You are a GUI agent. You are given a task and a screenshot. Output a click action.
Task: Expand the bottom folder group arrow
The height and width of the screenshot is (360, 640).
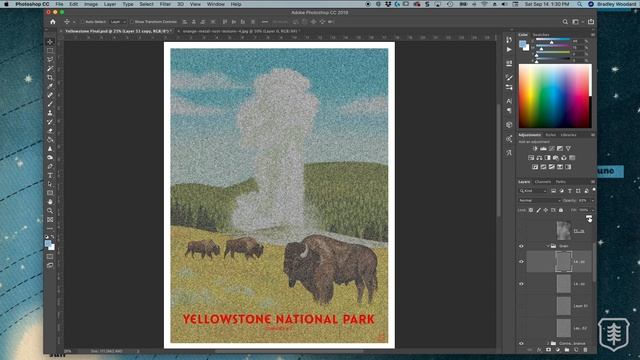547,343
